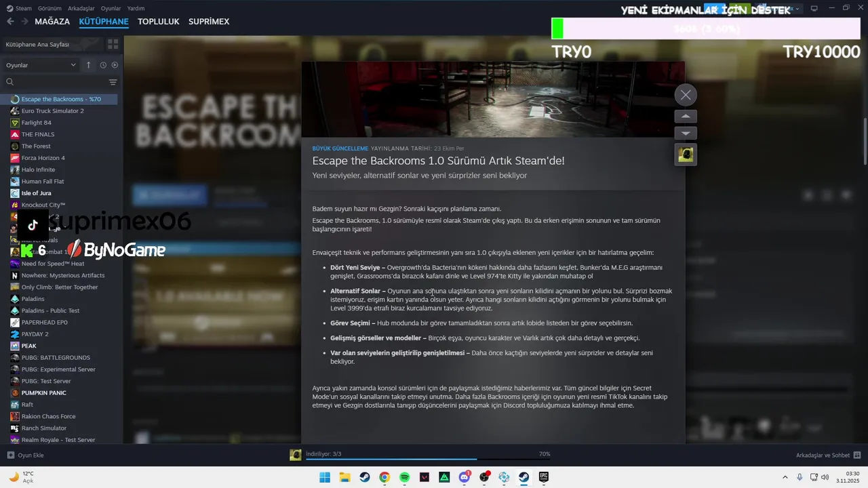Toggle sort by recent activity clock icon
This screenshot has height=488, width=868.
(103, 65)
